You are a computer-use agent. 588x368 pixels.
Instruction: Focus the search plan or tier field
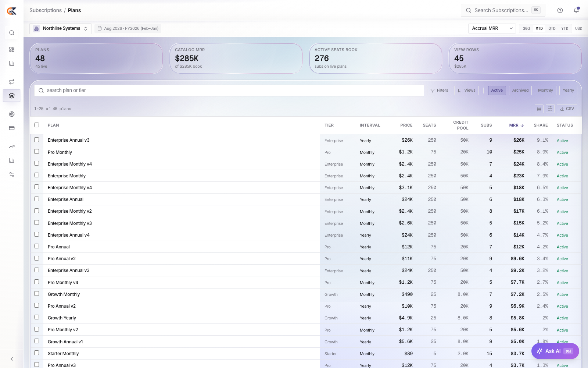[x=229, y=91]
